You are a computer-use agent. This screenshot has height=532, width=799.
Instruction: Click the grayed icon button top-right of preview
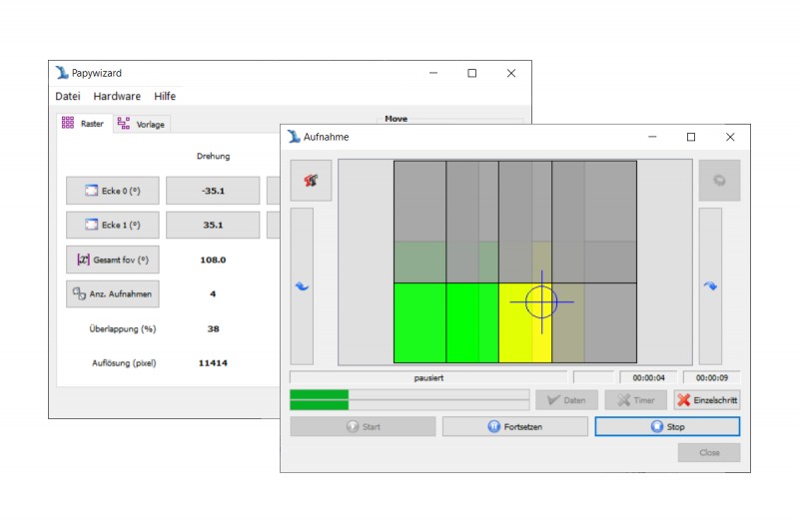[x=718, y=181]
